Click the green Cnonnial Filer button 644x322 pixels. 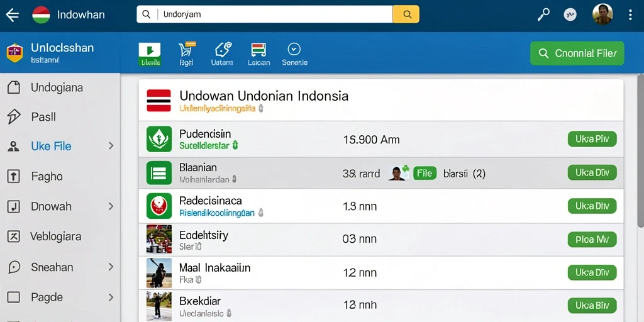[x=577, y=53]
